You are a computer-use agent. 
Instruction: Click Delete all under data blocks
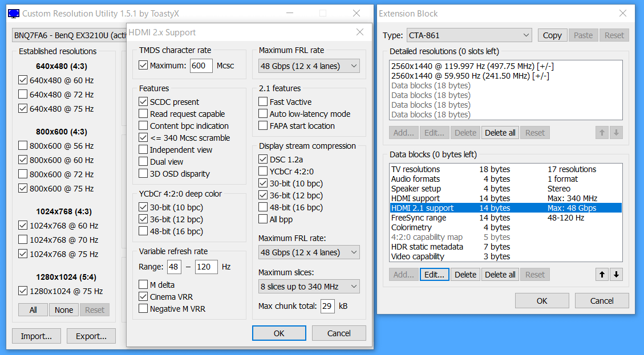(x=500, y=275)
